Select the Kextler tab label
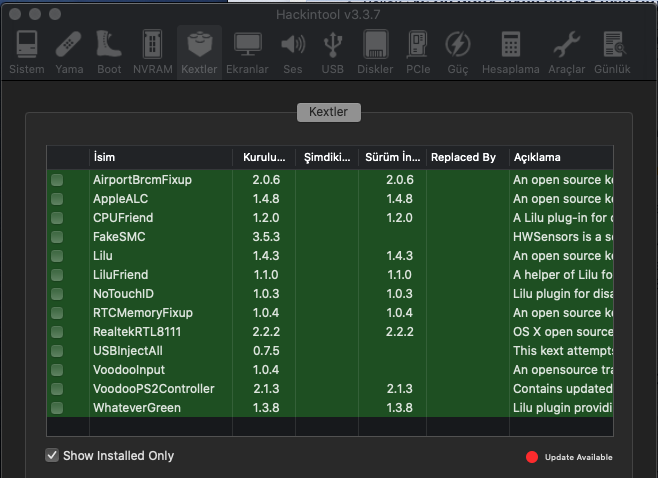Viewport: 658px width, 478px height. click(x=328, y=112)
